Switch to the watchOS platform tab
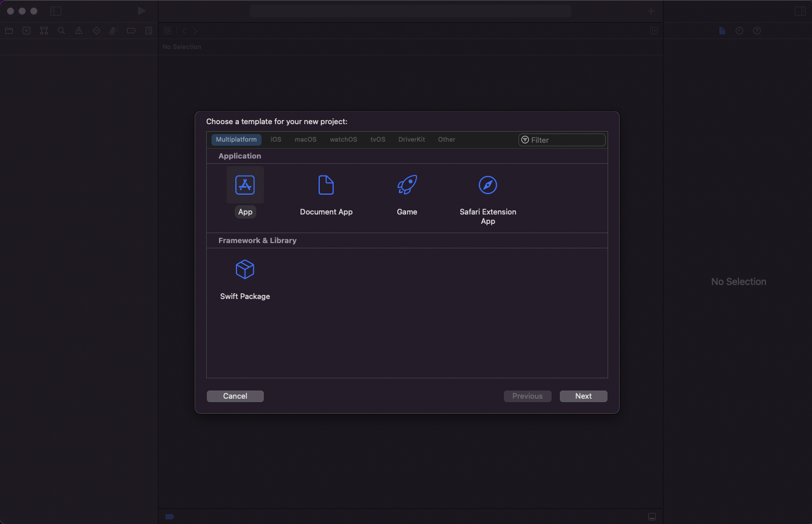The image size is (812, 524). coord(343,140)
